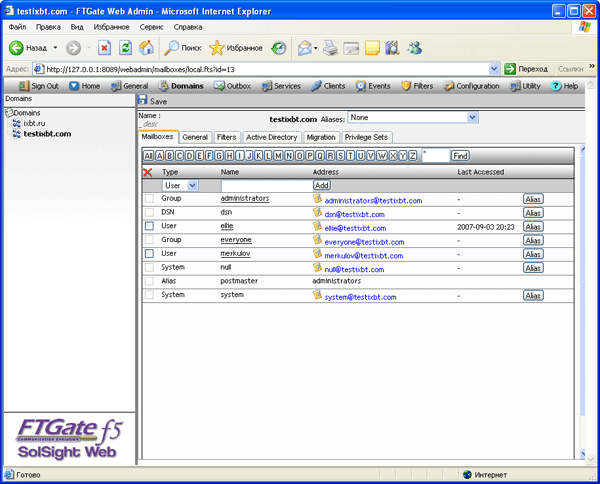The height and width of the screenshot is (484, 600).
Task: Open the Outbox section
Action: click(232, 86)
